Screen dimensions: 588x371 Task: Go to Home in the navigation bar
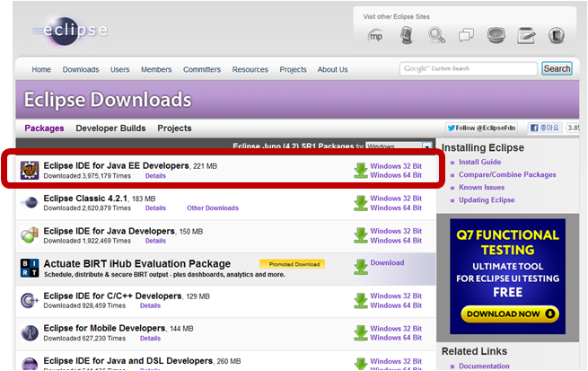pyautogui.click(x=41, y=69)
